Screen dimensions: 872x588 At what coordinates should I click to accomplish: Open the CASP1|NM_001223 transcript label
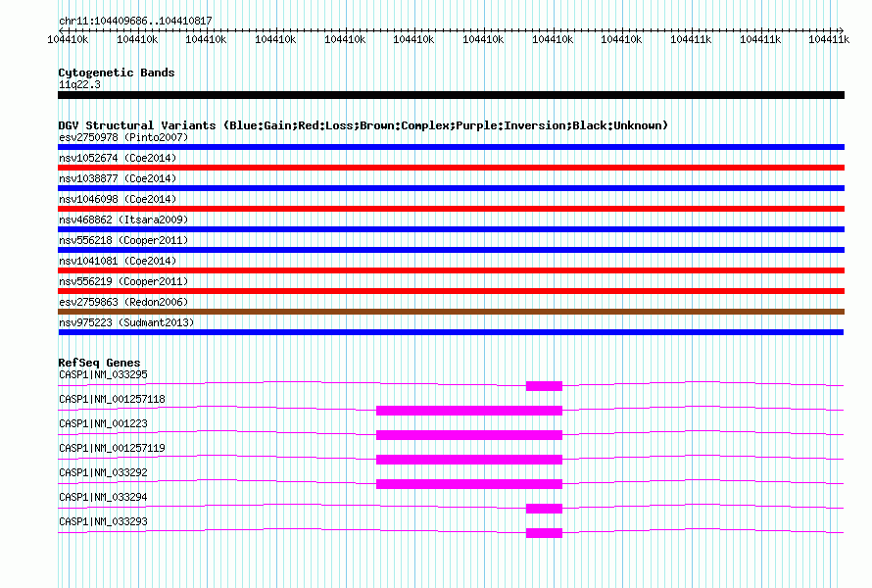(103, 424)
